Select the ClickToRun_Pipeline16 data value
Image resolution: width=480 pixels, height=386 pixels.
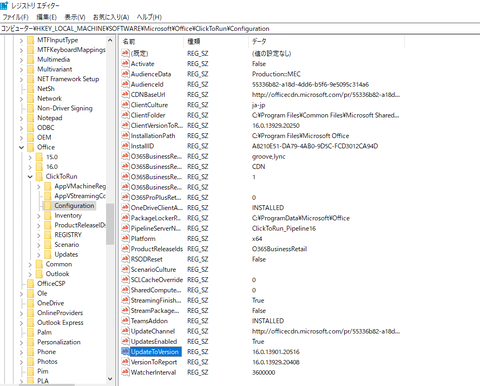(284, 228)
